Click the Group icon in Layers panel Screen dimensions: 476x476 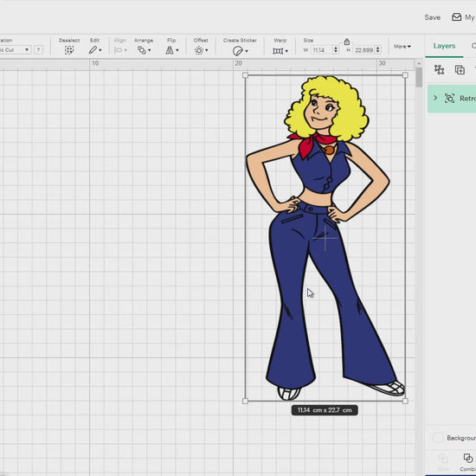click(439, 69)
